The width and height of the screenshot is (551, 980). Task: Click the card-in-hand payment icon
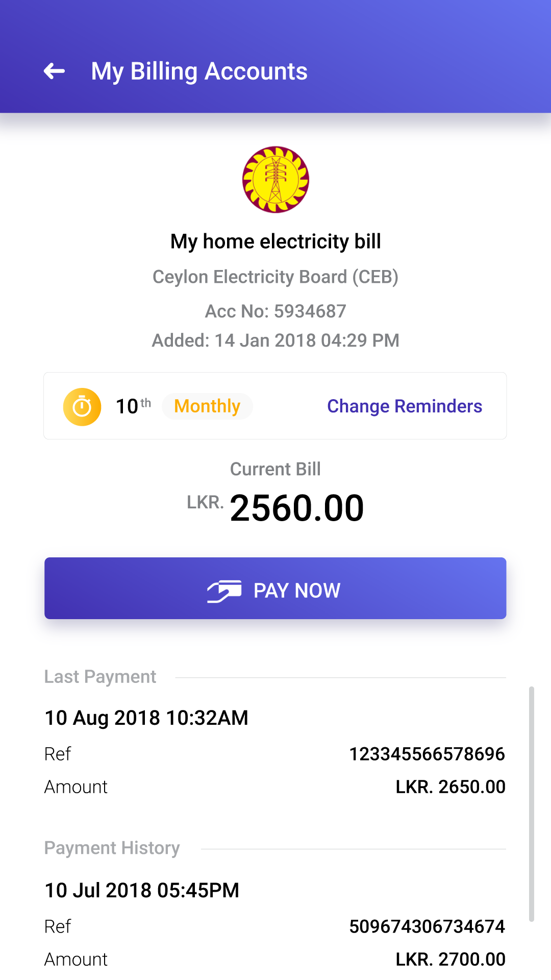pos(224,591)
